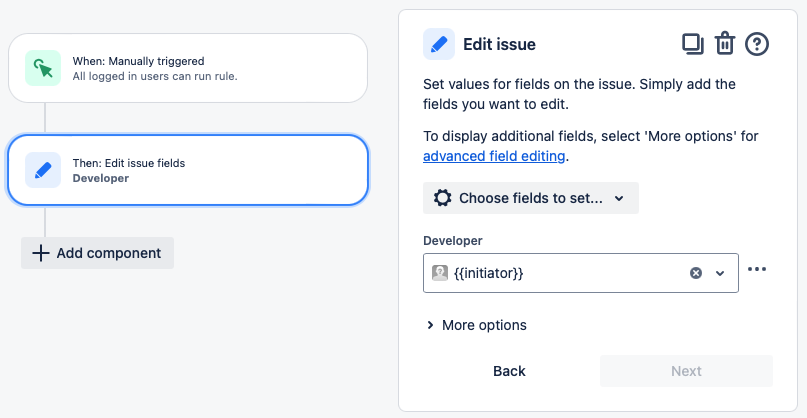This screenshot has height=418, width=807.
Task: Click pencil icon on Edit issue fields card
Action: pyautogui.click(x=43, y=170)
